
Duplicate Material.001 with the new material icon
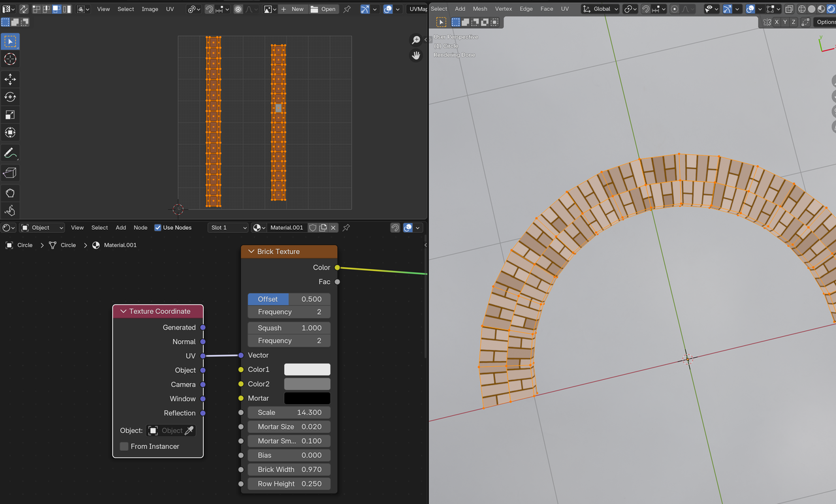coord(323,228)
